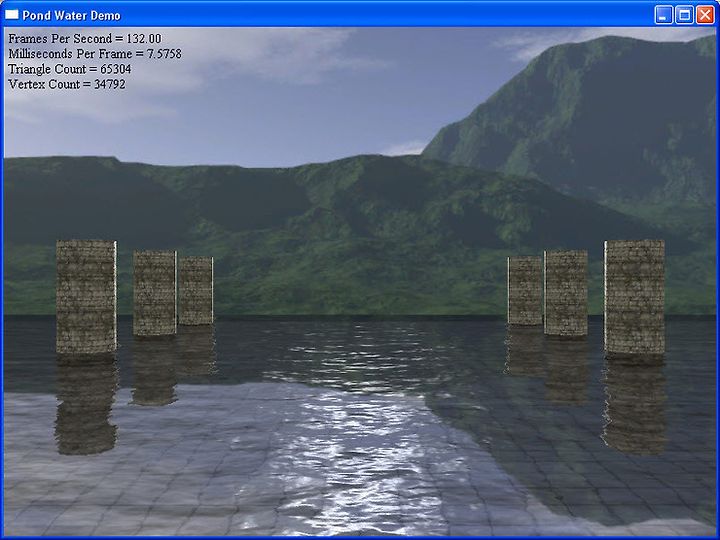The width and height of the screenshot is (720, 540).
Task: Click the window system icon beside Pond Water Demo
Action: pyautogui.click(x=11, y=15)
